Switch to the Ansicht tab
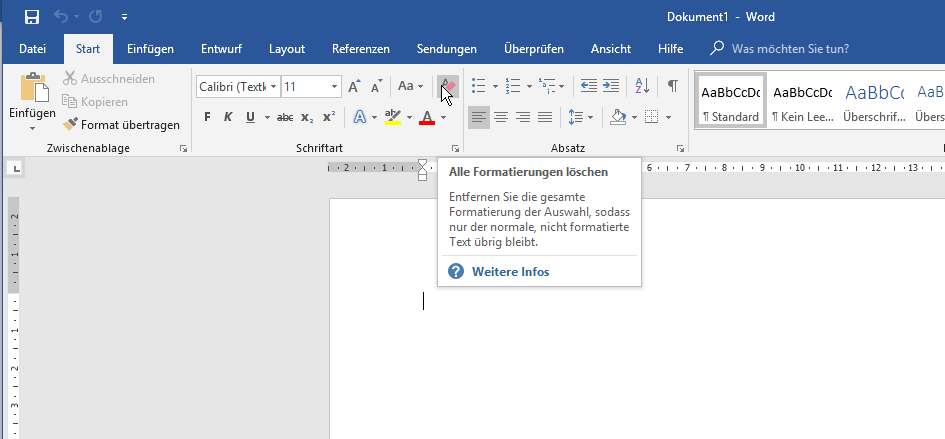The width and height of the screenshot is (945, 439). 611,49
